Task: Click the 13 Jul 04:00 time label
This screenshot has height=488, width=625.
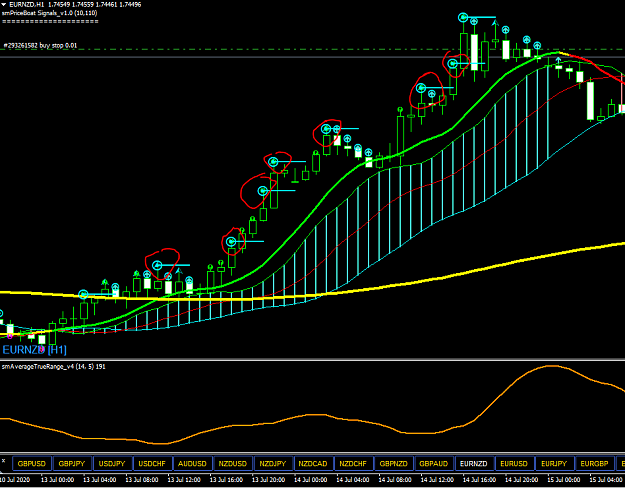Action: [x=100, y=480]
